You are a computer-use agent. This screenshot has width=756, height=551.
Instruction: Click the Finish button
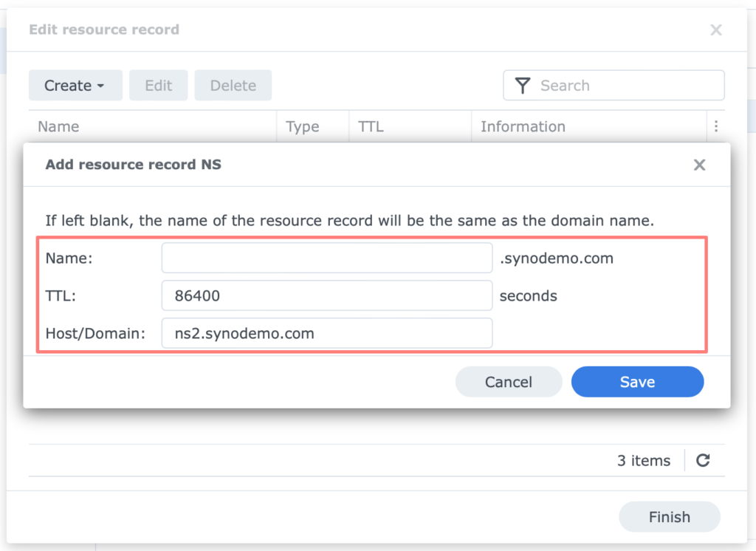(x=669, y=517)
